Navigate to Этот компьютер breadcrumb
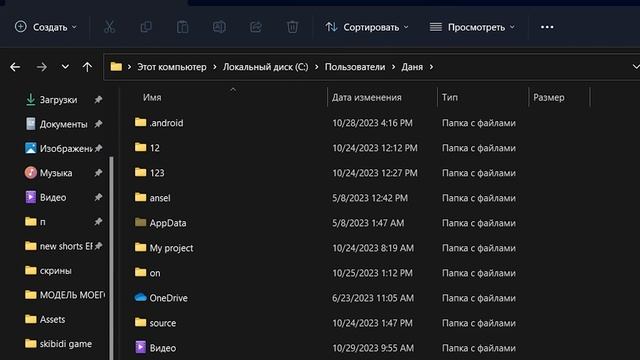Image resolution: width=640 pixels, height=360 pixels. [171, 67]
